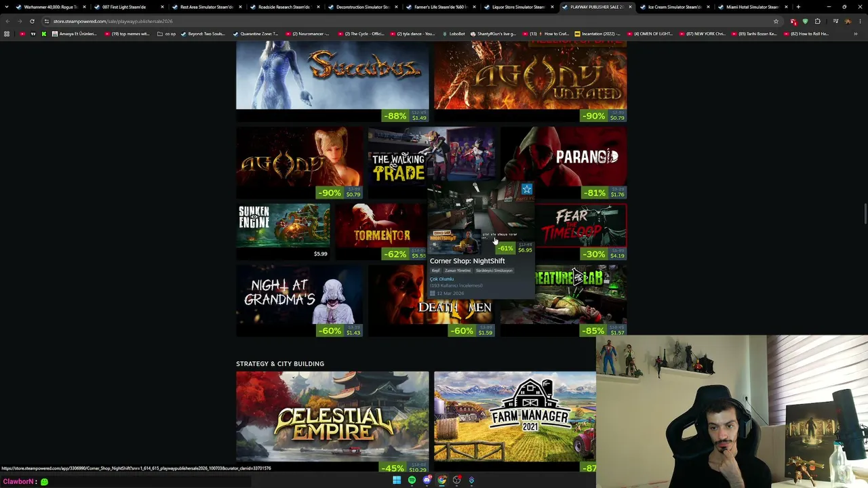Open Discord from the taskbar
The width and height of the screenshot is (868, 488).
pyautogui.click(x=427, y=481)
